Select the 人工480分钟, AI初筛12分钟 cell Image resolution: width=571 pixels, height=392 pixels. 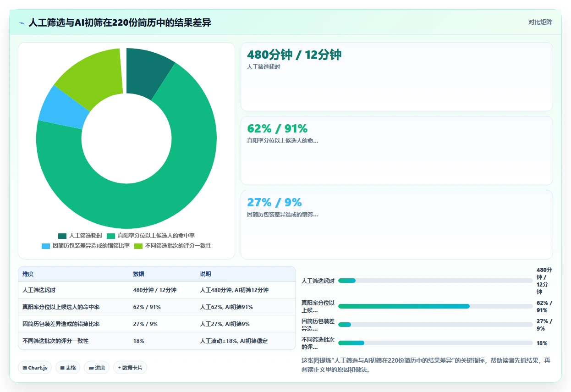246,290
